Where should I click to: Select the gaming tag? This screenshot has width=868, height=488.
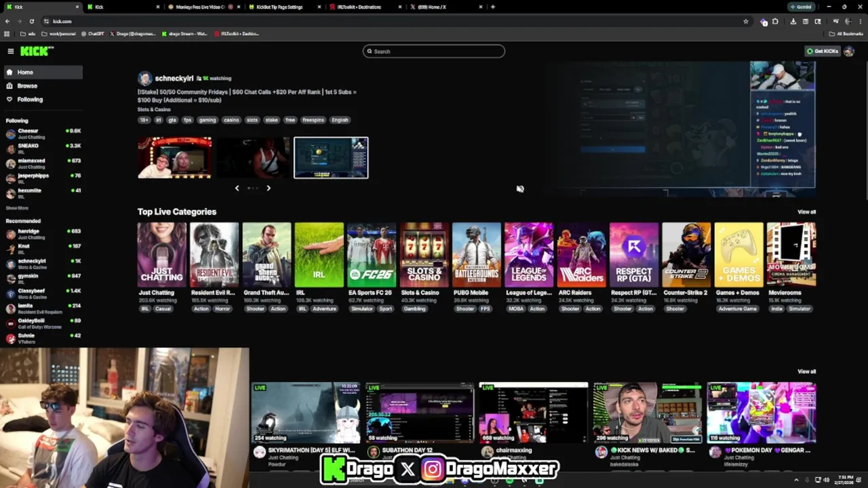click(208, 120)
